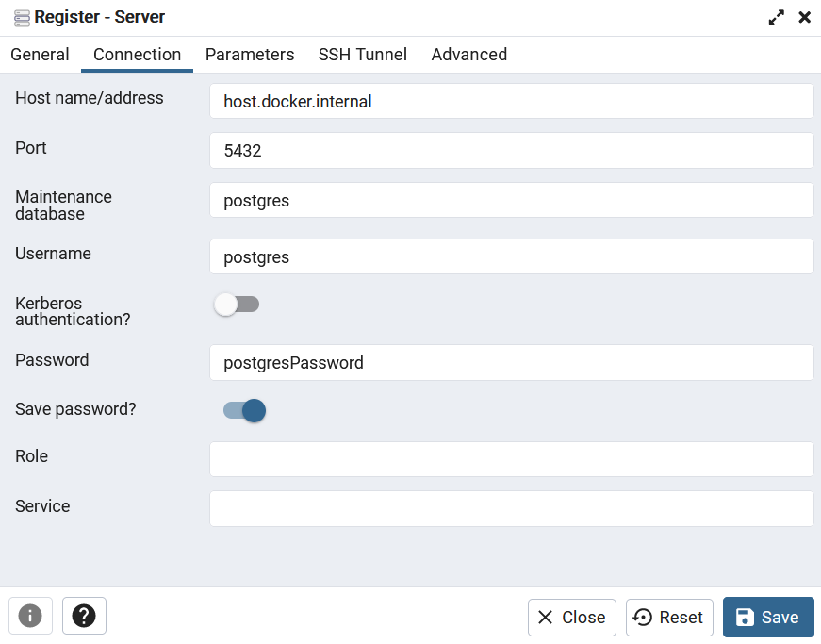Click the Password field to edit it
The height and width of the screenshot is (644, 821).
point(512,362)
